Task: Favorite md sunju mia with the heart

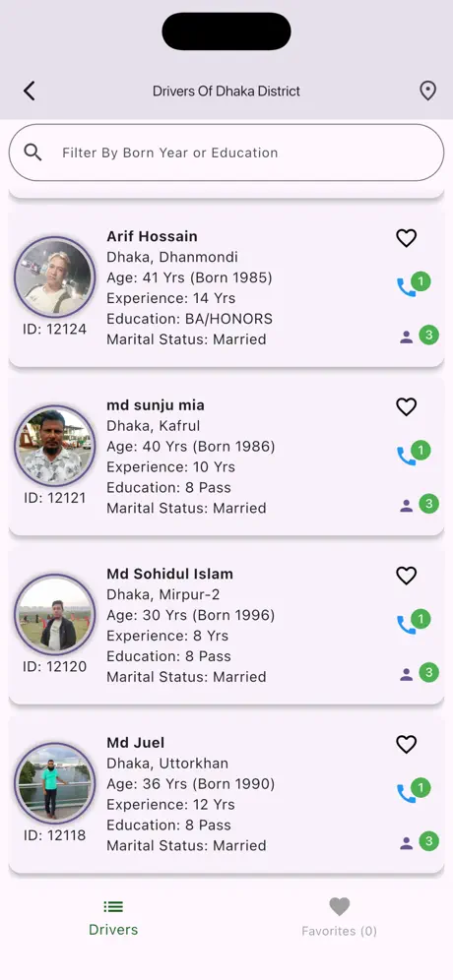Action: click(x=406, y=407)
